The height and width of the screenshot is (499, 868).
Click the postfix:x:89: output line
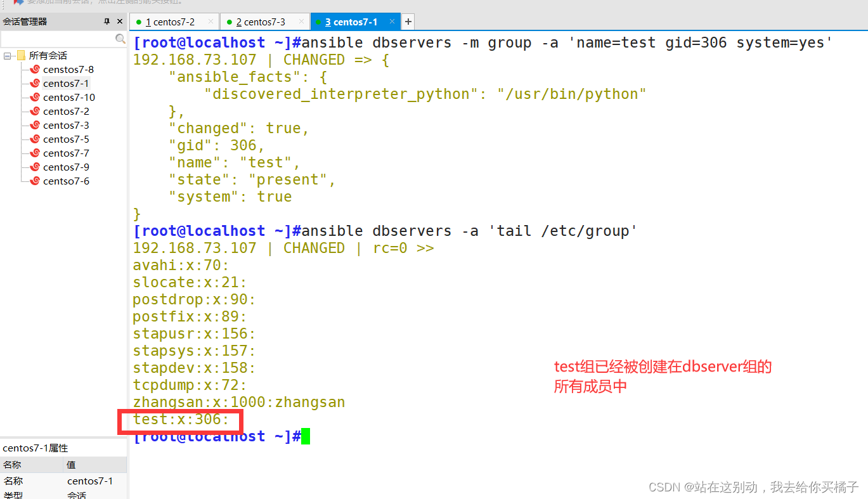[x=190, y=316]
